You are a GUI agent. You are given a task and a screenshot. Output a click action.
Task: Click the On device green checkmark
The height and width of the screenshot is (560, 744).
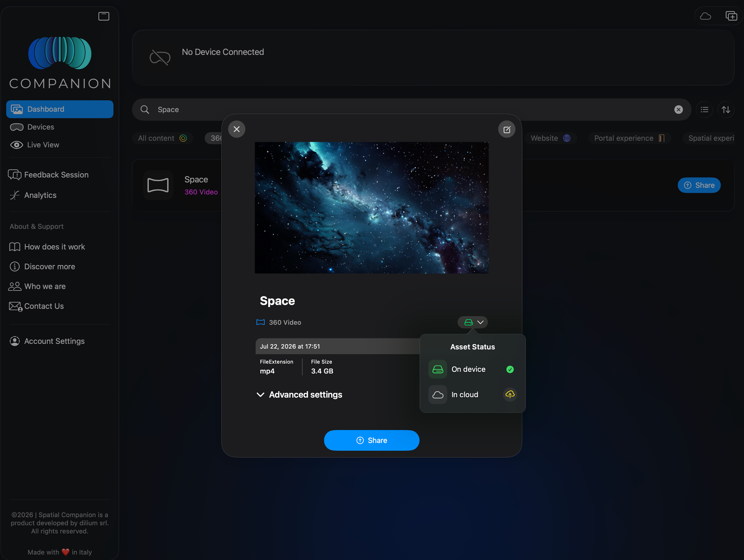[x=510, y=369]
